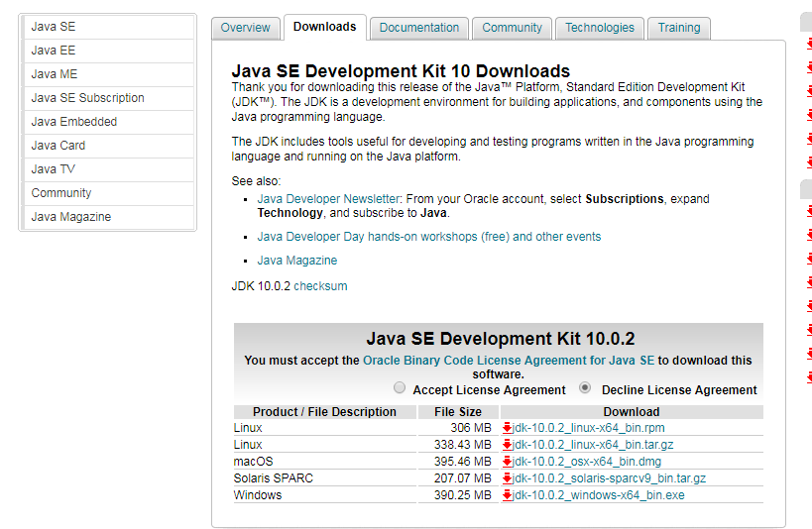Follow the Java Developer Newsletter link
The height and width of the screenshot is (529, 812).
point(328,199)
